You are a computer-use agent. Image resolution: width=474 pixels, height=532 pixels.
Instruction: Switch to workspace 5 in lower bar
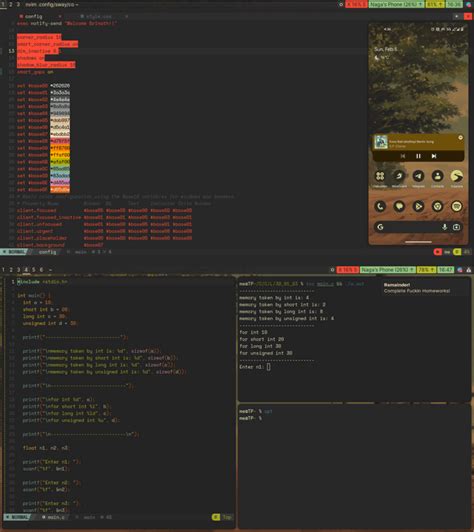click(x=34, y=270)
